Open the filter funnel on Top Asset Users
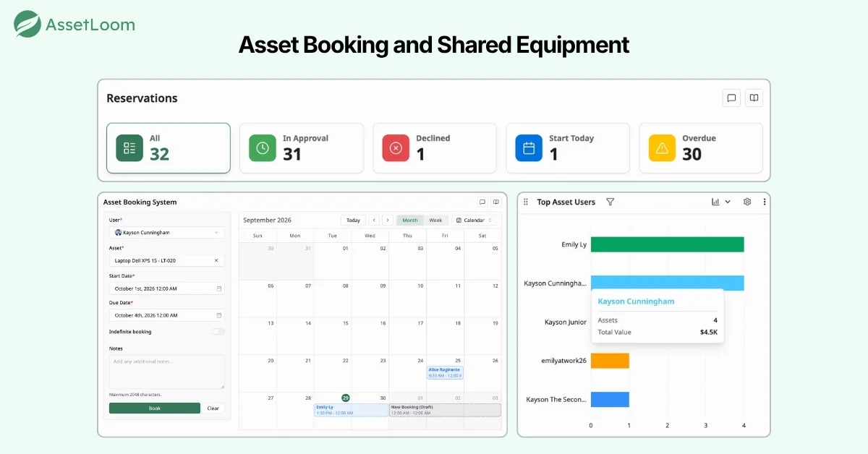This screenshot has width=868, height=454. click(610, 202)
